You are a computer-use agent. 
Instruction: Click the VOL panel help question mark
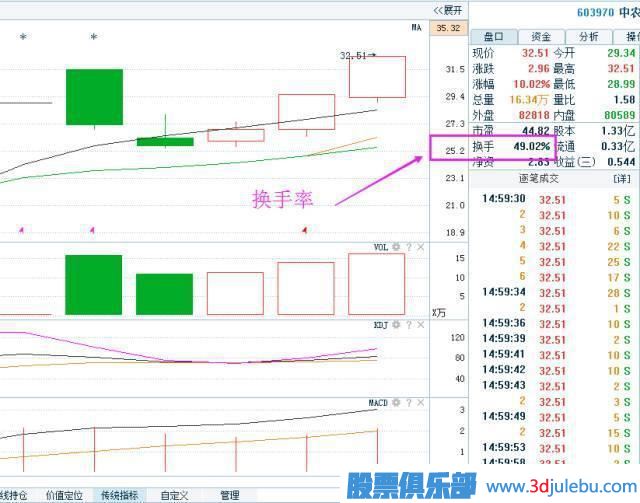point(409,247)
